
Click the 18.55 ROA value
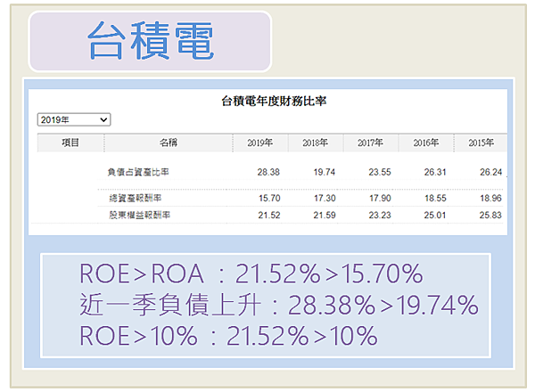coord(435,198)
